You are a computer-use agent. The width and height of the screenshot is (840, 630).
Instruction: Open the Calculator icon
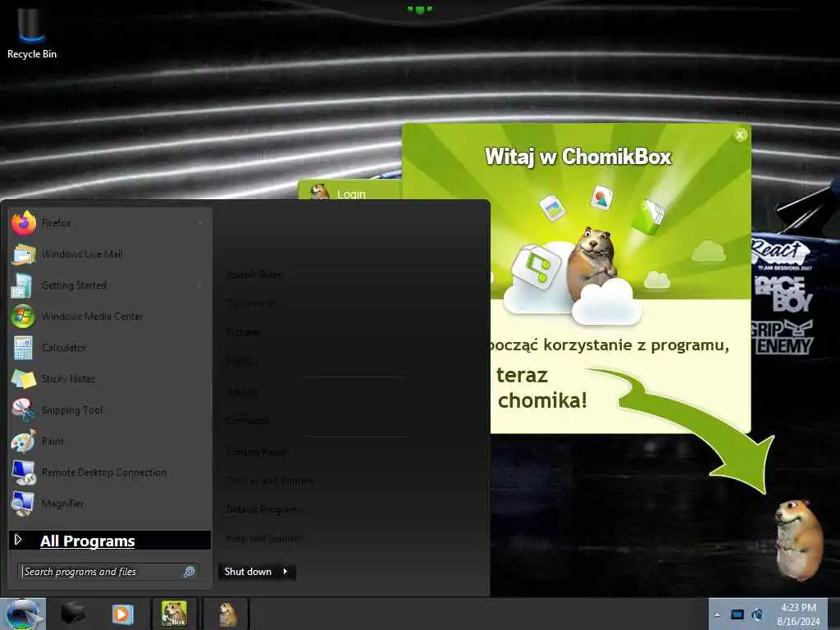23,347
